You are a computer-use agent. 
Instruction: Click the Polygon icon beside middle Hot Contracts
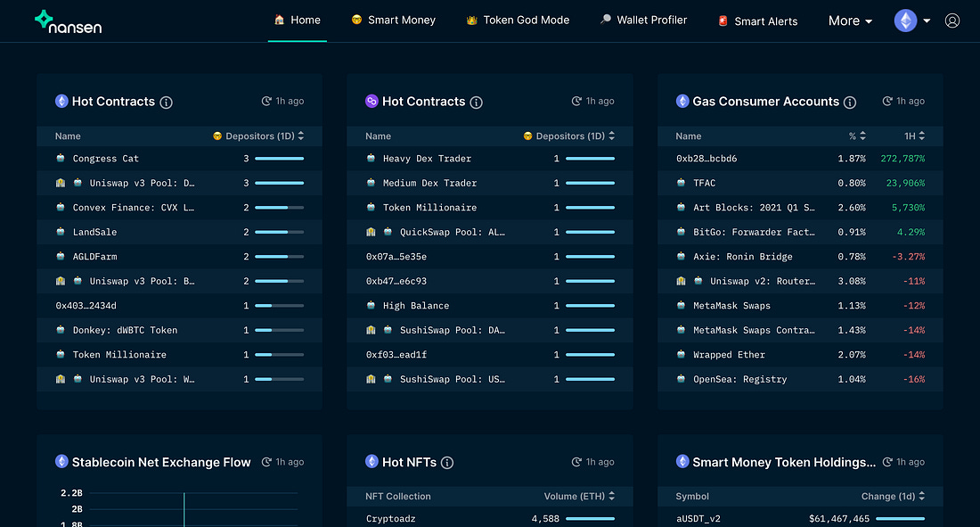(x=372, y=101)
